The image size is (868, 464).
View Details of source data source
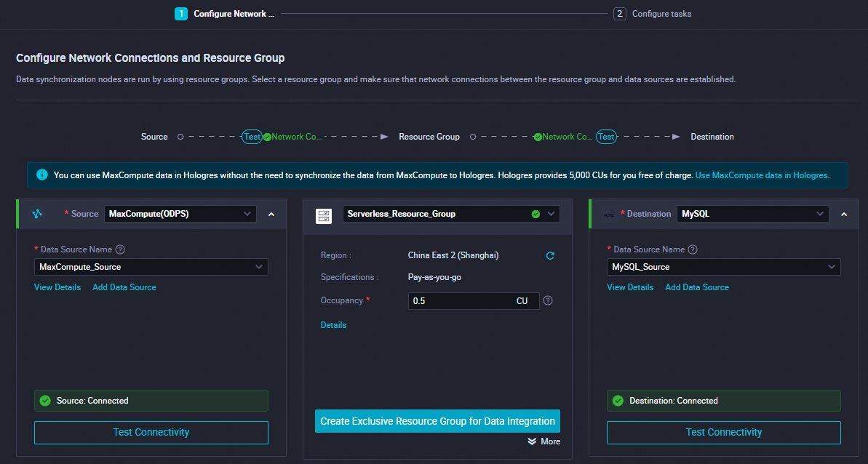point(57,287)
